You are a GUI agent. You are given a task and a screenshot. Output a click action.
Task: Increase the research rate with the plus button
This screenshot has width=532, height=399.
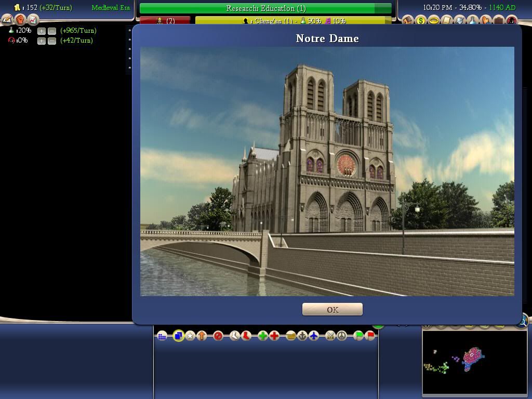click(x=42, y=31)
